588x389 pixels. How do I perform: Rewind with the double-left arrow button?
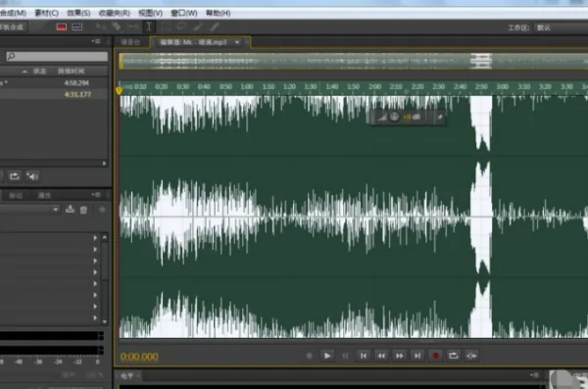click(x=381, y=356)
